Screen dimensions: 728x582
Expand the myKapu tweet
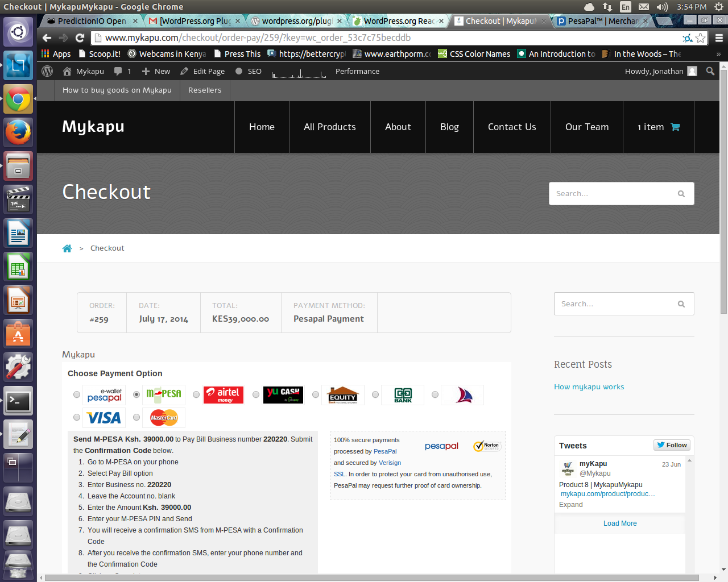(x=571, y=505)
